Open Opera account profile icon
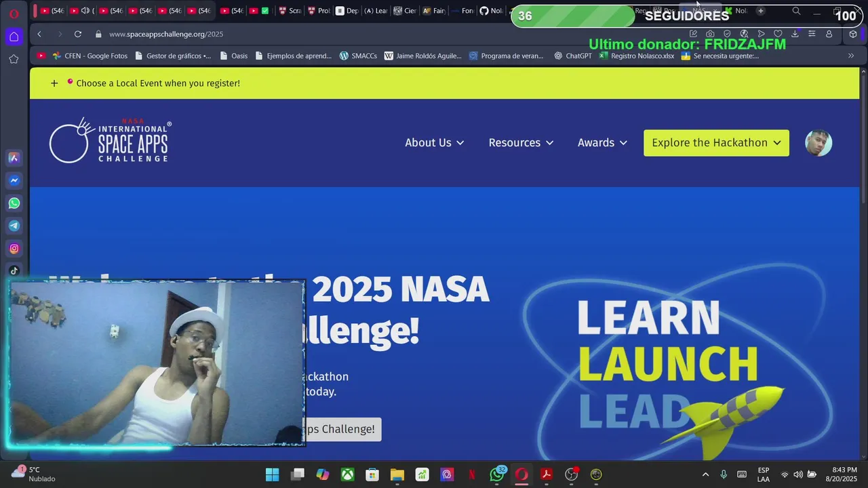Screen dimensions: 868x488 829,34
